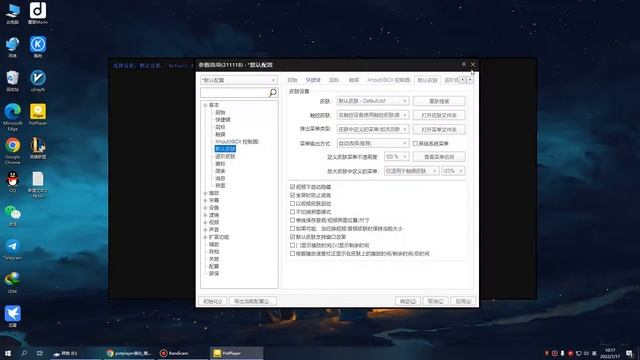
Task: Open the enlarge-menu scope dropdown beside 125%
Action: click(411, 171)
